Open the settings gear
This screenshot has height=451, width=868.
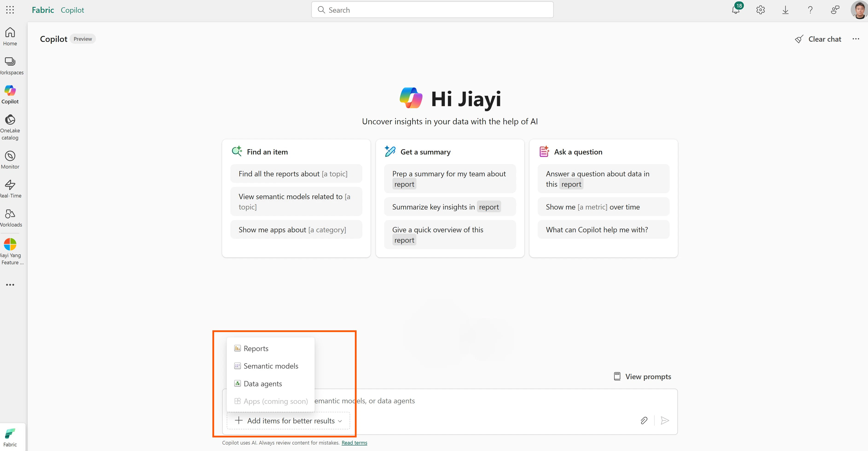(x=761, y=10)
